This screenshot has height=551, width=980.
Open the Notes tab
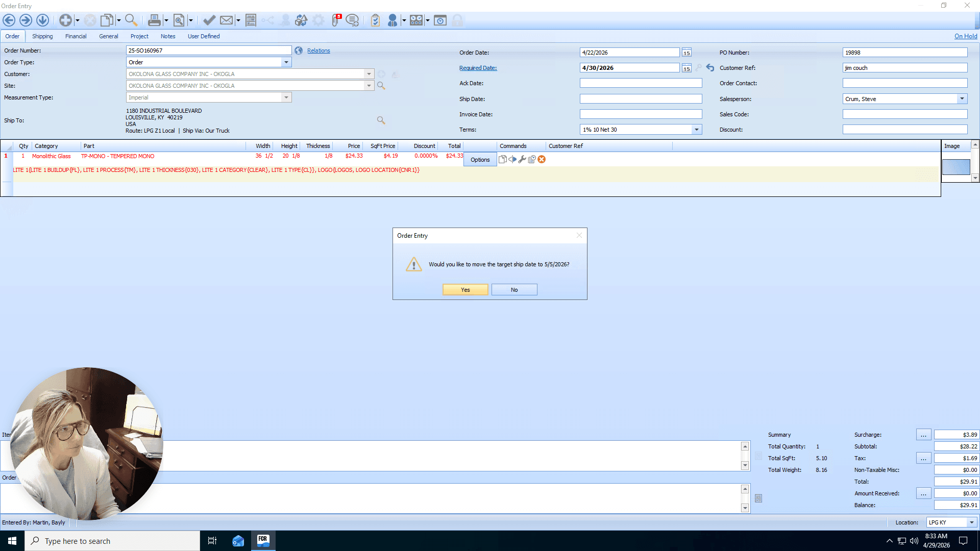tap(168, 36)
